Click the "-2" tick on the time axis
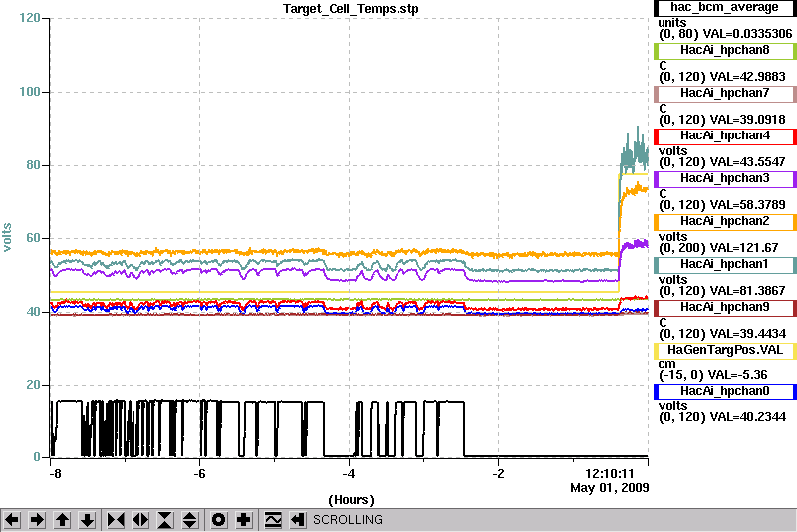This screenshot has width=797, height=532. (x=498, y=474)
